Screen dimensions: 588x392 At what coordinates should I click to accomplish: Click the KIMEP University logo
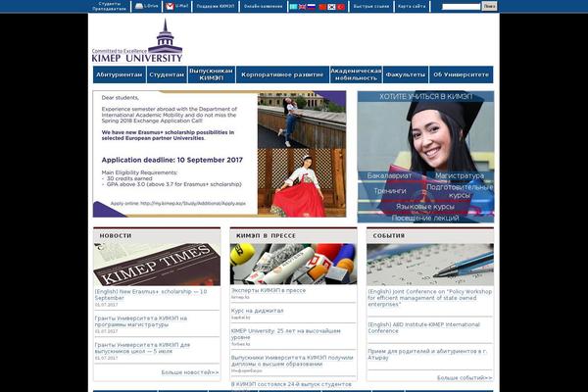(x=137, y=40)
